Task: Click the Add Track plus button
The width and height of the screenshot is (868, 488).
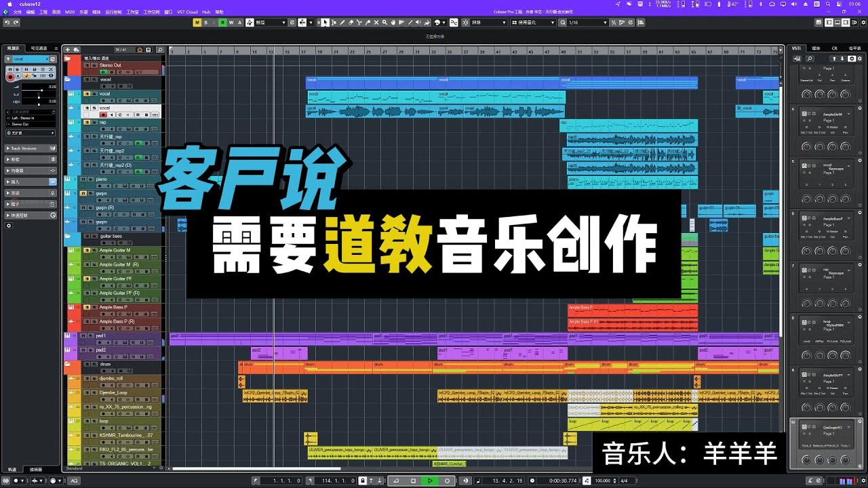Action: click(x=68, y=49)
